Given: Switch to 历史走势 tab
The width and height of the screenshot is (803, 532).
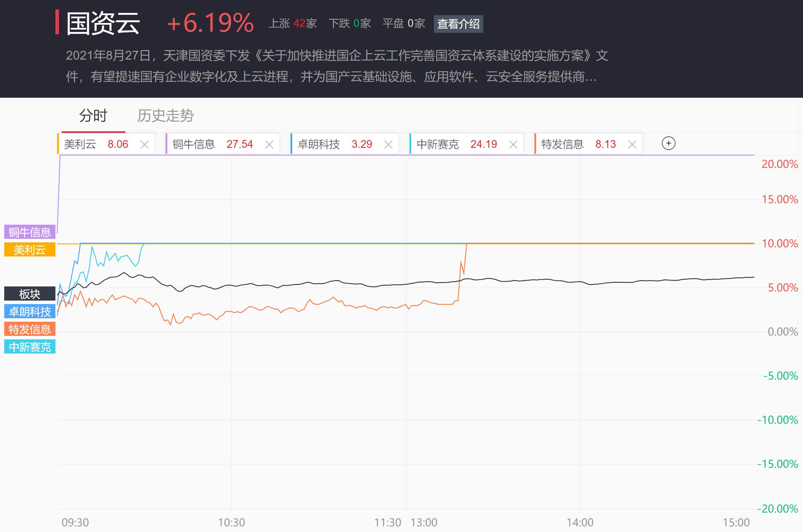Looking at the screenshot, I should (165, 116).
